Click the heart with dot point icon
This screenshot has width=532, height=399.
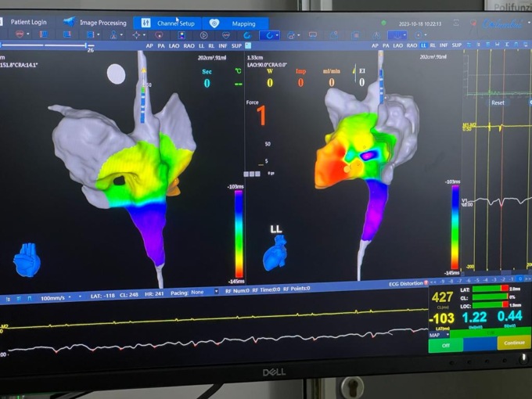click(159, 35)
